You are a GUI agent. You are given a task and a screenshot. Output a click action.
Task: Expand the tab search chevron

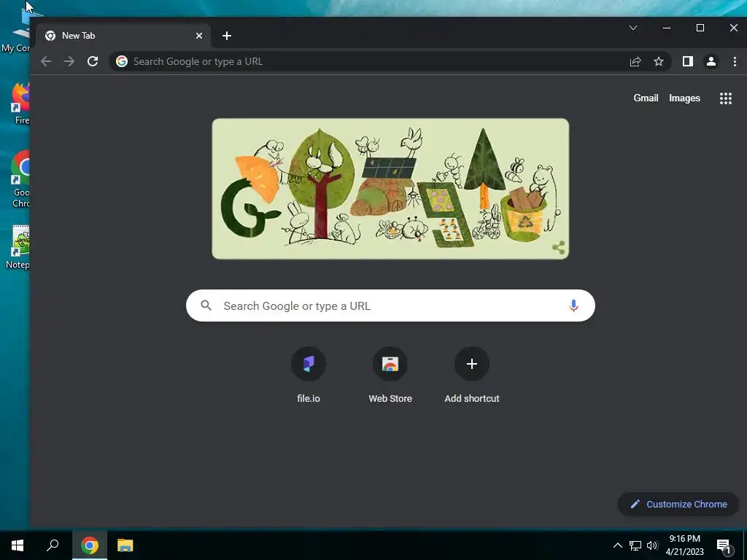point(633,28)
